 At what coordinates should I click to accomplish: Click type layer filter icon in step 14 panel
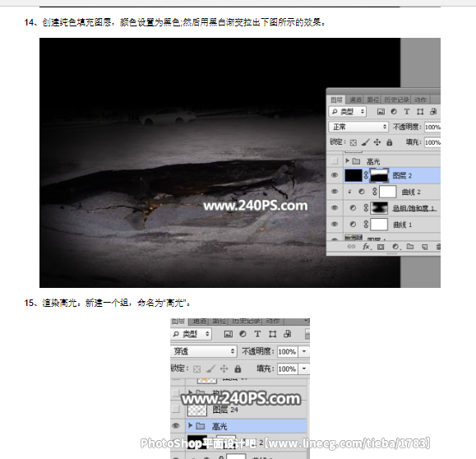tap(407, 112)
